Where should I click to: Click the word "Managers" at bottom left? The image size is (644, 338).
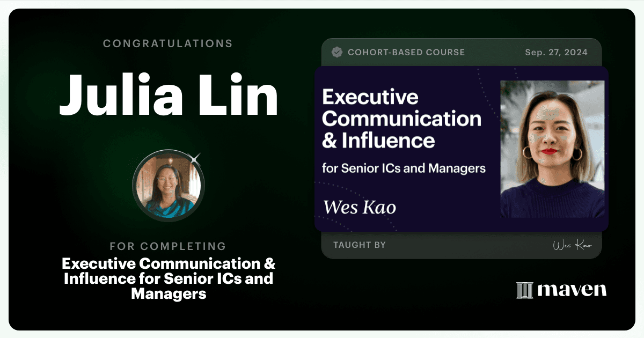pos(169,294)
